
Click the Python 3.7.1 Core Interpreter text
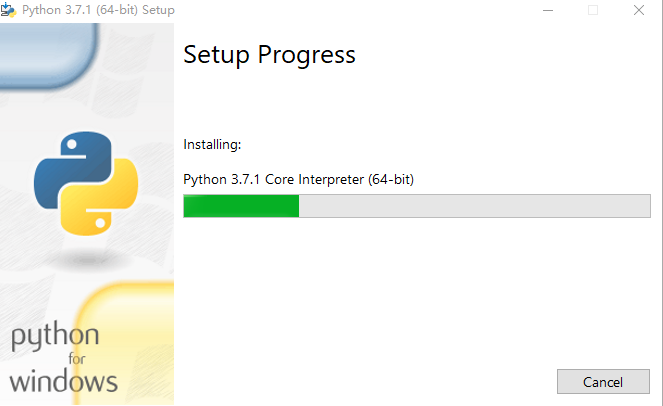(299, 180)
